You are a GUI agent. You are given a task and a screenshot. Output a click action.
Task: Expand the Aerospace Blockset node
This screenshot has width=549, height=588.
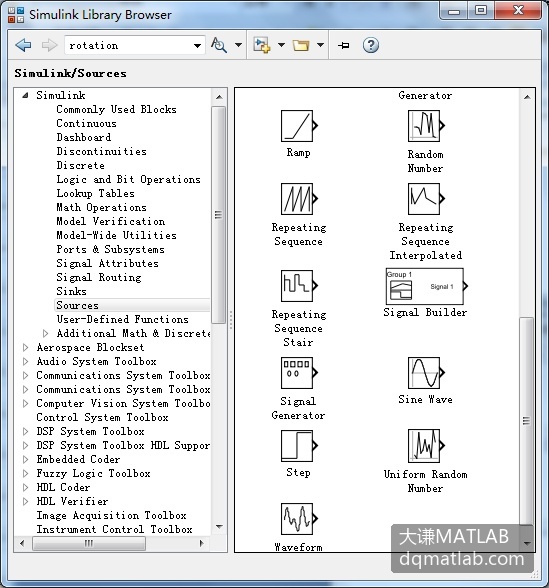click(x=26, y=347)
